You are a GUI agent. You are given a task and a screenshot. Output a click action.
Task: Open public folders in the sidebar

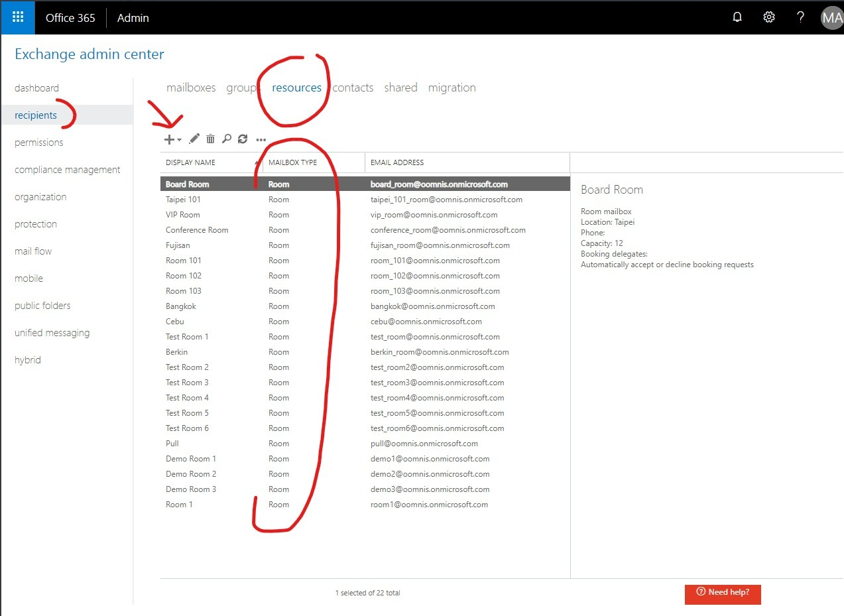42,306
